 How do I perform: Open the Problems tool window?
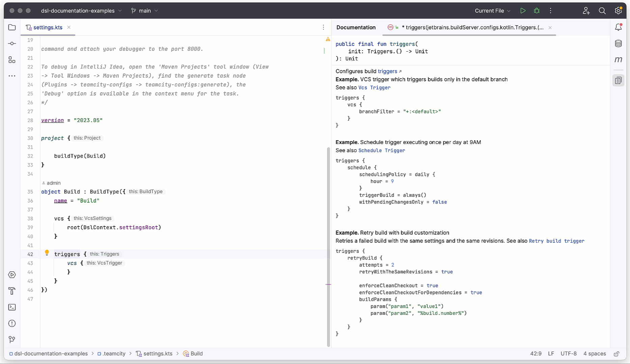[12, 323]
